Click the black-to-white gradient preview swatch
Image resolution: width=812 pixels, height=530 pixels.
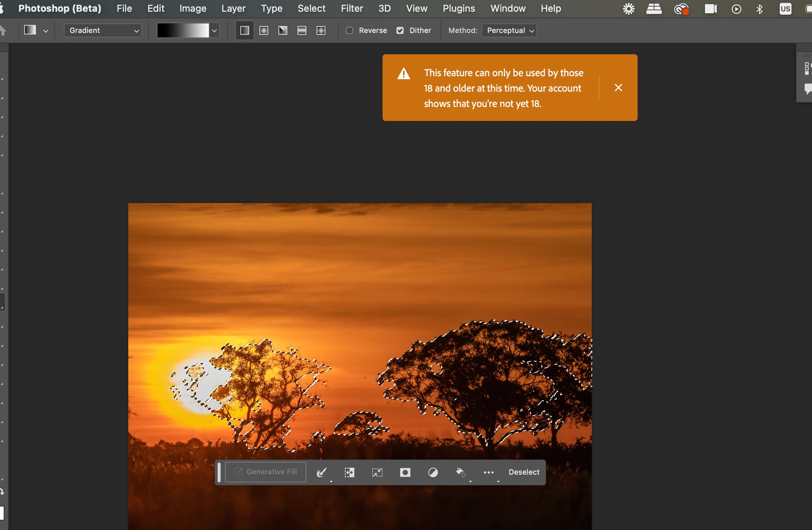click(x=183, y=30)
